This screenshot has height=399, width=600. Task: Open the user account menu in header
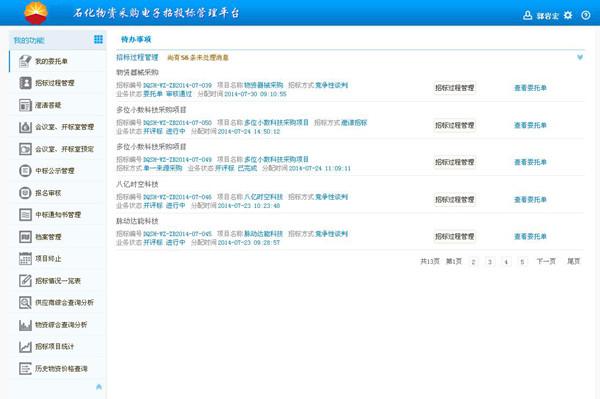pos(541,15)
